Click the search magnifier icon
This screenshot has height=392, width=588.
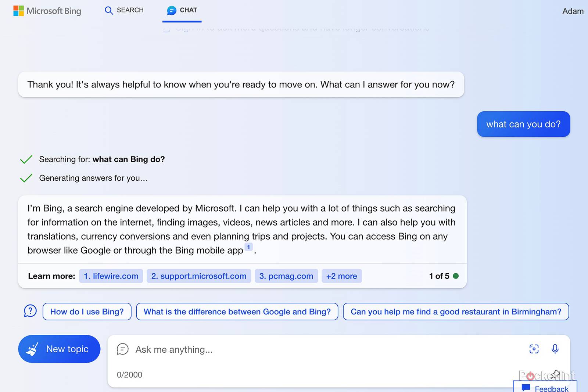tap(109, 10)
